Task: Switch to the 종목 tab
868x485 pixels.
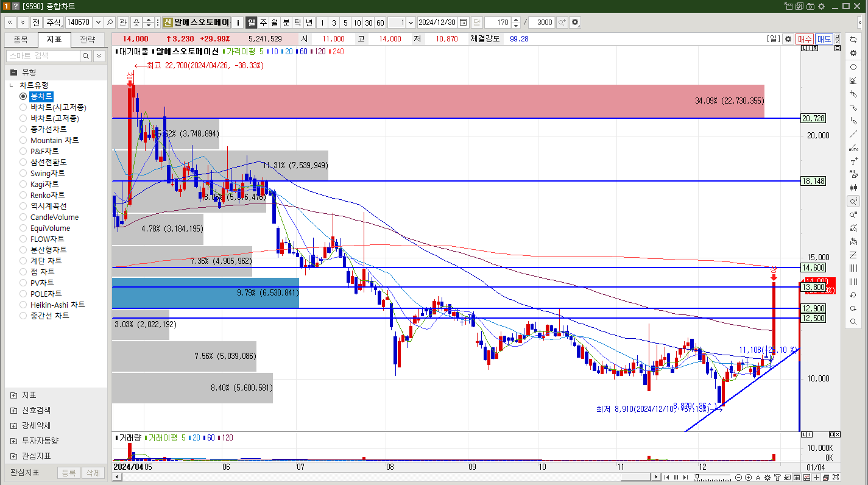Action: point(21,40)
